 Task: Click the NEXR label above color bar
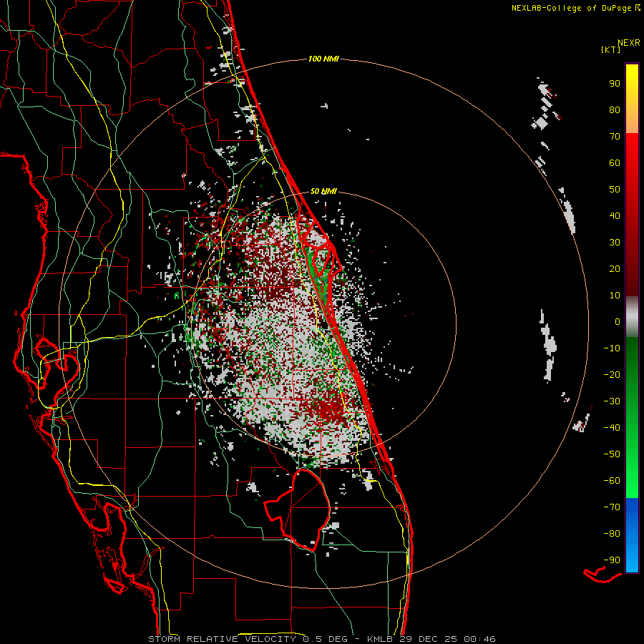tap(629, 43)
